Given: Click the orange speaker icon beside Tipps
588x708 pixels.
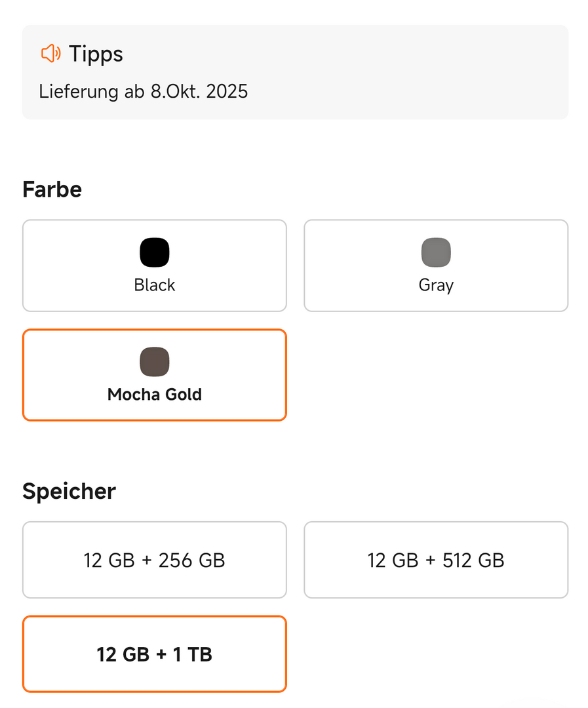Looking at the screenshot, I should (x=50, y=54).
